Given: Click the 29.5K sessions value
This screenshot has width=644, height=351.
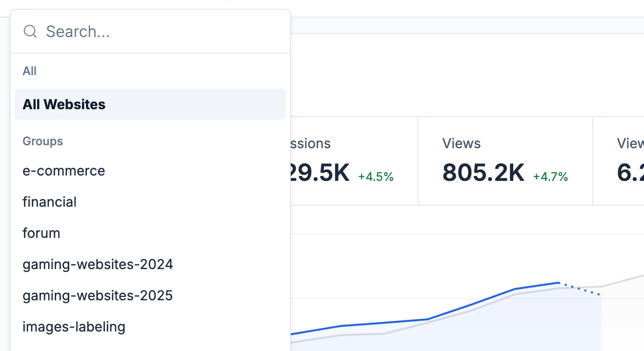Looking at the screenshot, I should [320, 173].
